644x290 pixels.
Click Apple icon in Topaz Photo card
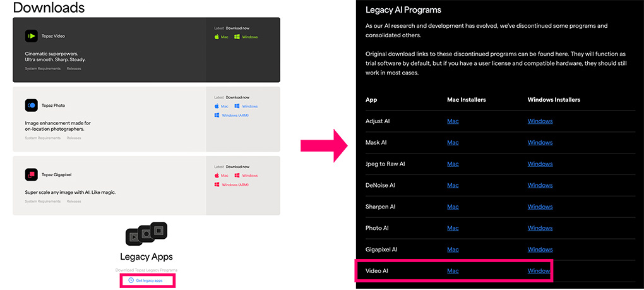[217, 106]
